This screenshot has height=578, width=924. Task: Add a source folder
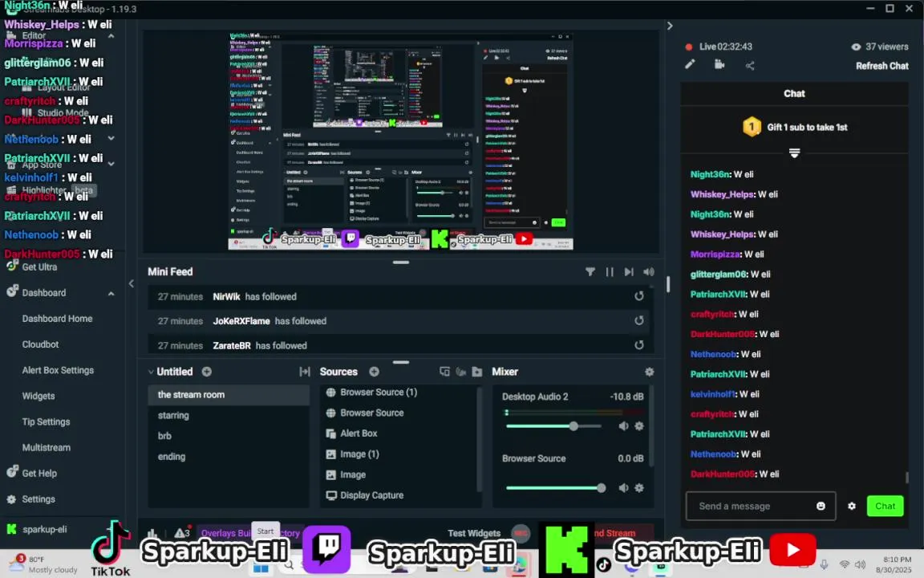click(x=477, y=372)
